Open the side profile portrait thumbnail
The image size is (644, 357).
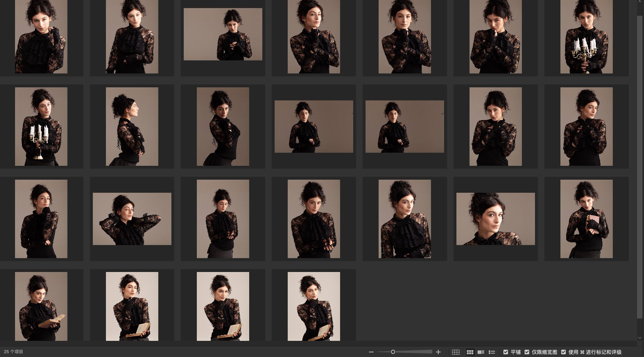point(132,127)
